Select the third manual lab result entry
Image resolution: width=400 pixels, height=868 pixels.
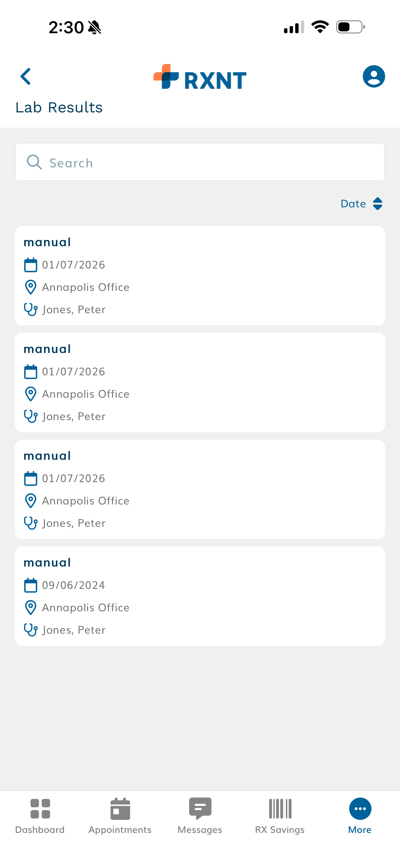pos(200,489)
